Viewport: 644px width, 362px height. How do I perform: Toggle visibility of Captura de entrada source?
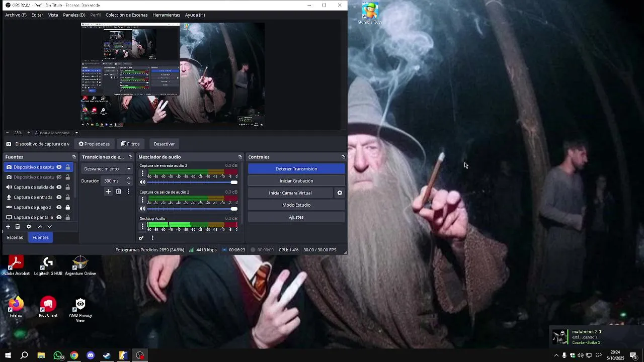(59, 197)
